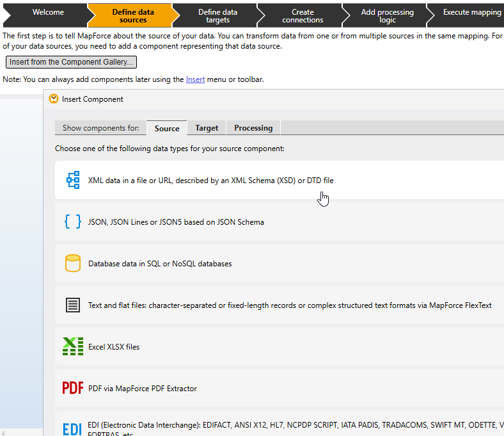This screenshot has height=436, width=504.
Task: Click the JSON curly braces icon
Action: [73, 222]
